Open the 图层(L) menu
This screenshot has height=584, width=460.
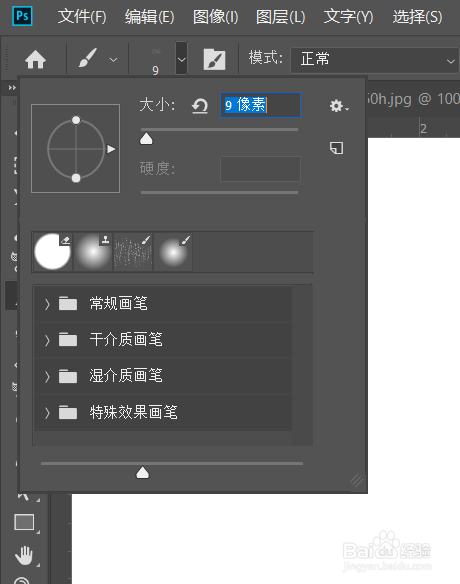coord(280,17)
